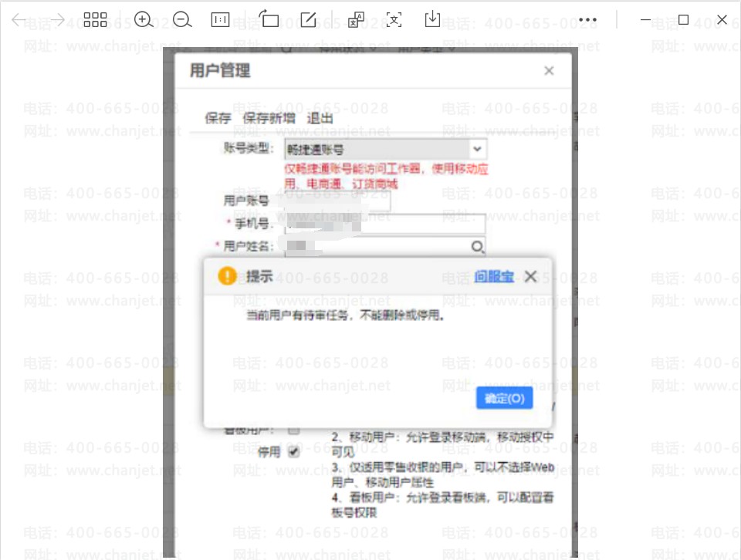Click the text 当前用户有待审任务，不能删除或停用。
This screenshot has height=560, width=741.
pos(345,315)
